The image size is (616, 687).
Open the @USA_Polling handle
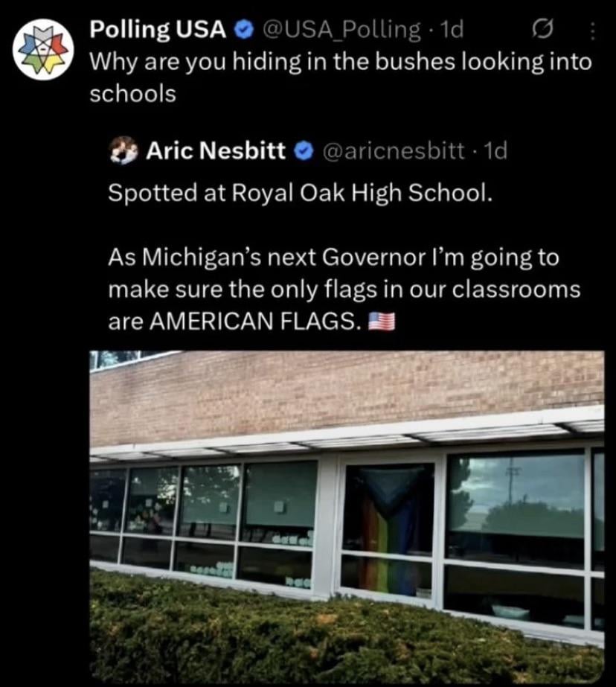[x=341, y=30]
